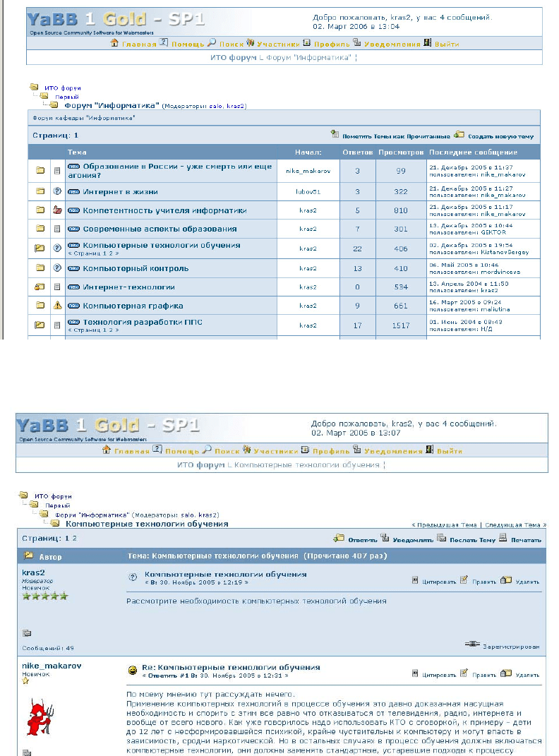Click the help icon beside Помощь on the forum list page
The image size is (559, 756).
[164, 42]
